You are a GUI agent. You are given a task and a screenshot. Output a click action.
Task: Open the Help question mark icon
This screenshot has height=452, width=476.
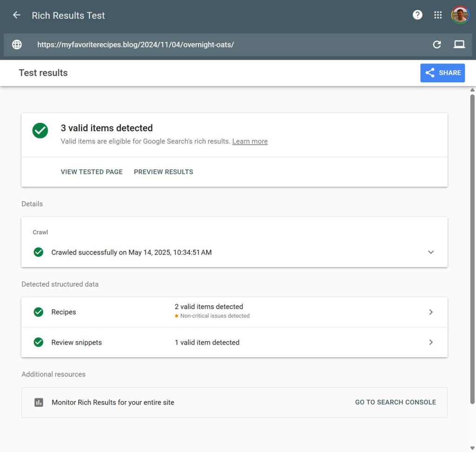tap(417, 15)
